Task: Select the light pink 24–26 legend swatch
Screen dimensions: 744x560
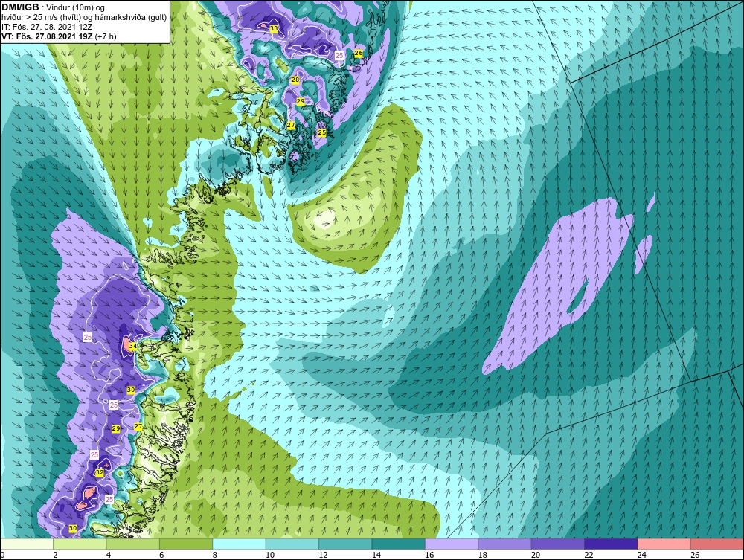Action: click(664, 544)
